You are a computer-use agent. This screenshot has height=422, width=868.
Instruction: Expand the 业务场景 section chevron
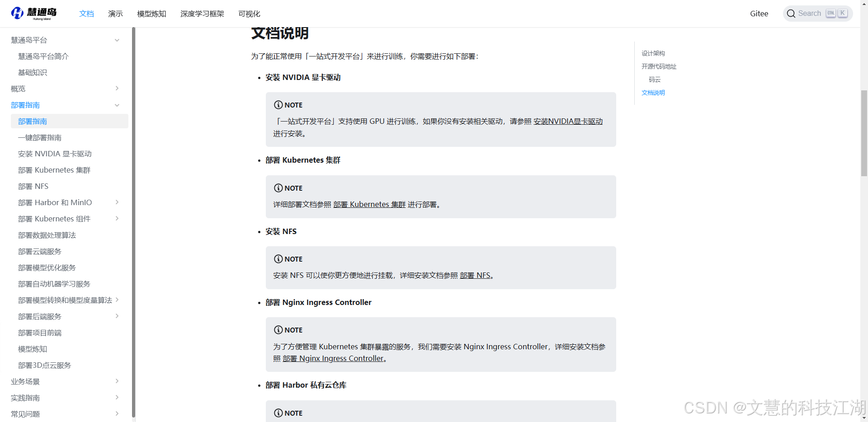pos(117,381)
